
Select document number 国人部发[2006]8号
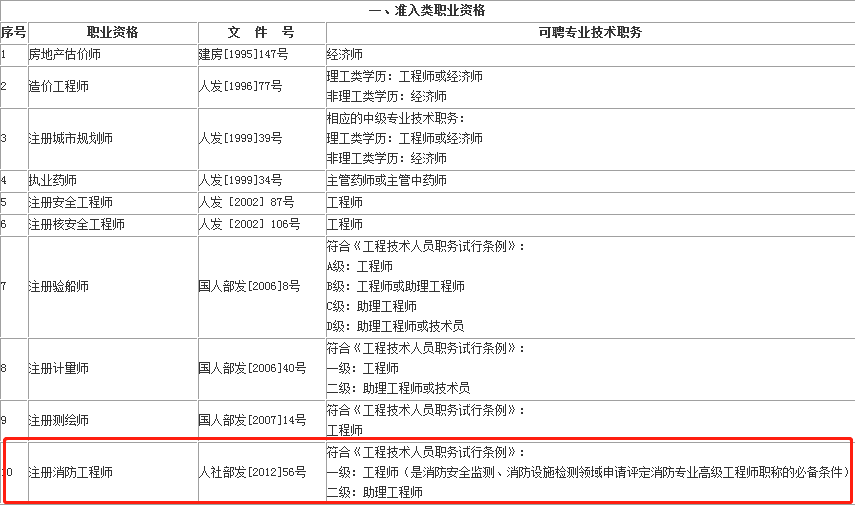pyautogui.click(x=250, y=286)
